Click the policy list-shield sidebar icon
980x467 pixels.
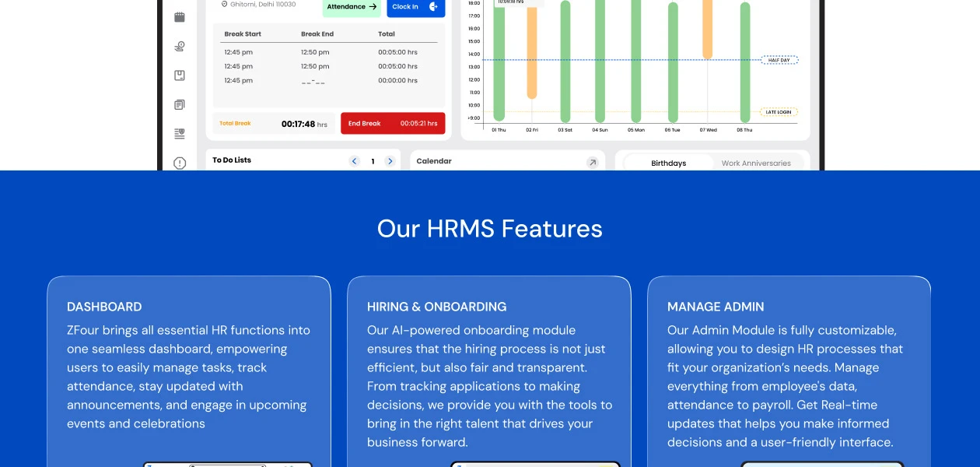pos(180,134)
